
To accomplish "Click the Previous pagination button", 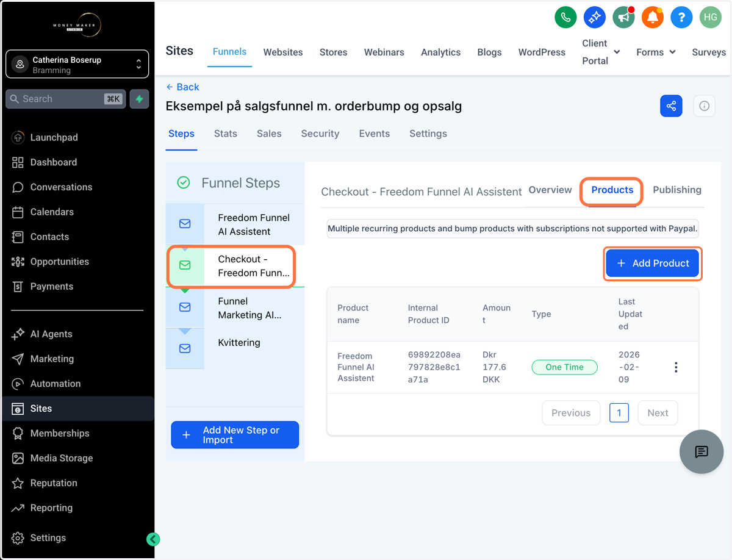I will tap(571, 413).
